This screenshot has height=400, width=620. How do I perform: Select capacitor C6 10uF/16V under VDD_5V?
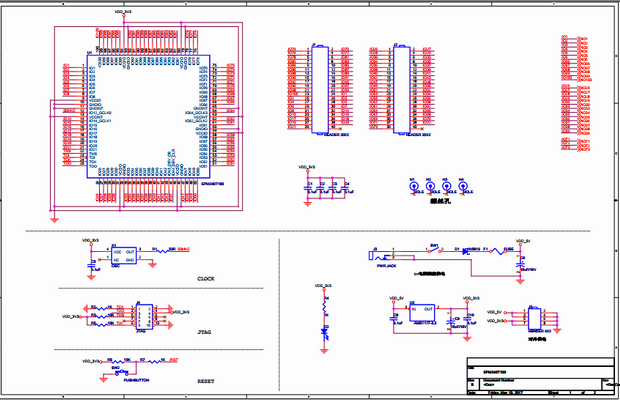[x=521, y=264]
